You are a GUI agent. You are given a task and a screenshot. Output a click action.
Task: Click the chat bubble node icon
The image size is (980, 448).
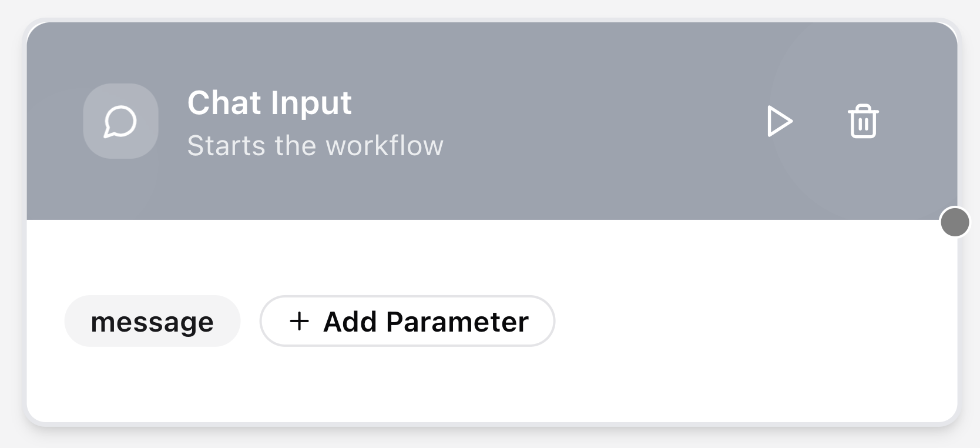click(x=120, y=122)
